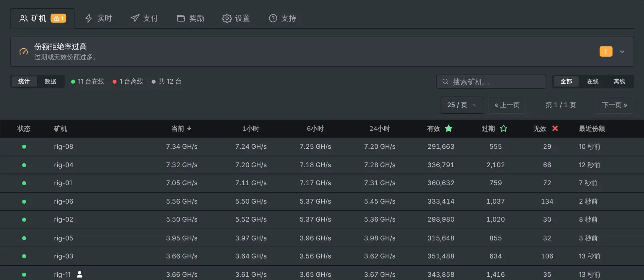Open the 设置 tab

236,18
